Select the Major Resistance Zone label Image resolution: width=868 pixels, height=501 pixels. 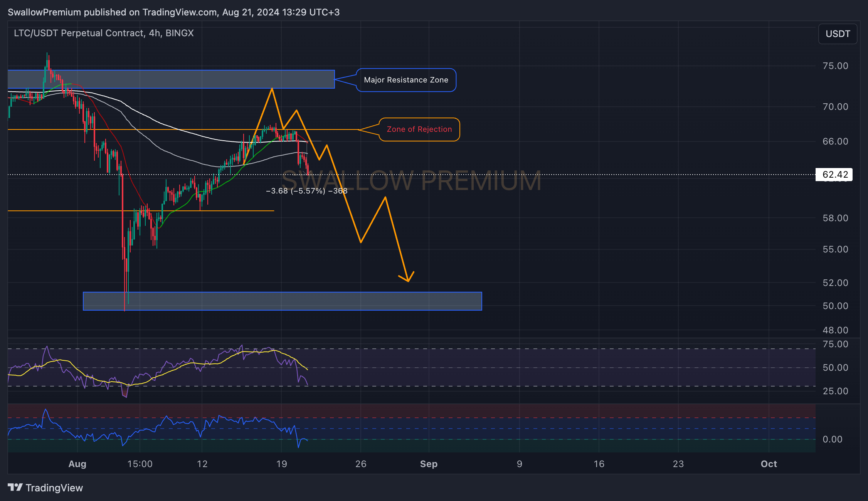click(x=406, y=80)
